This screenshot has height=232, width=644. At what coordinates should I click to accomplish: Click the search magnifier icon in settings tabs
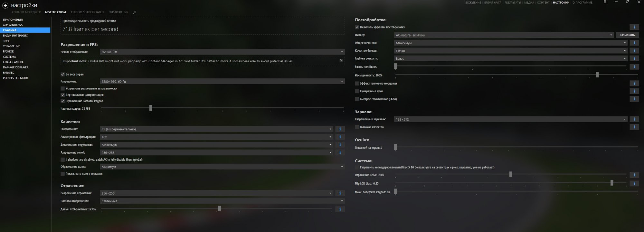coord(135,12)
